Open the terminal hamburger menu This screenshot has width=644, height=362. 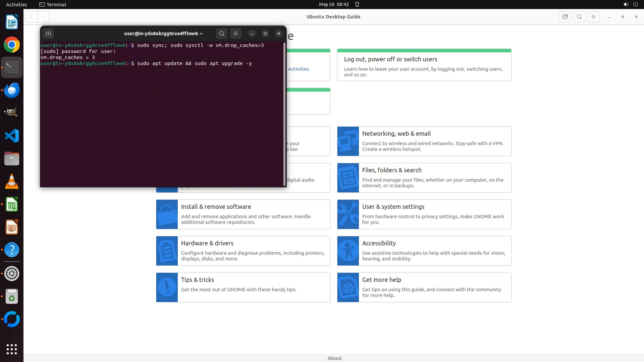coord(236,34)
